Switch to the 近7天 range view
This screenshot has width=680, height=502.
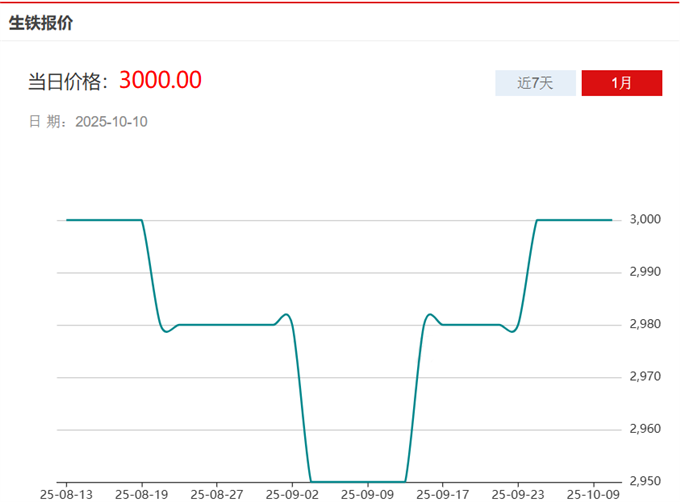tap(535, 83)
